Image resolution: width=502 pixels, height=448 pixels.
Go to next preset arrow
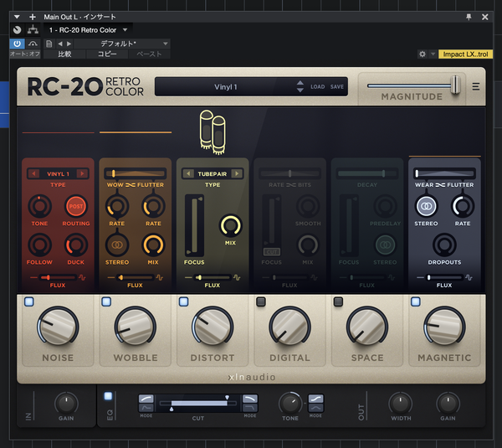pyautogui.click(x=69, y=44)
